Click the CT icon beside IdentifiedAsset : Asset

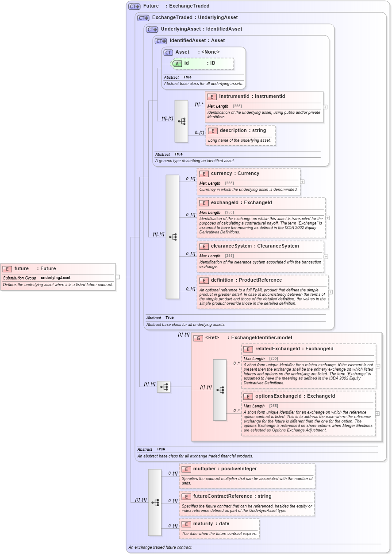pos(161,41)
